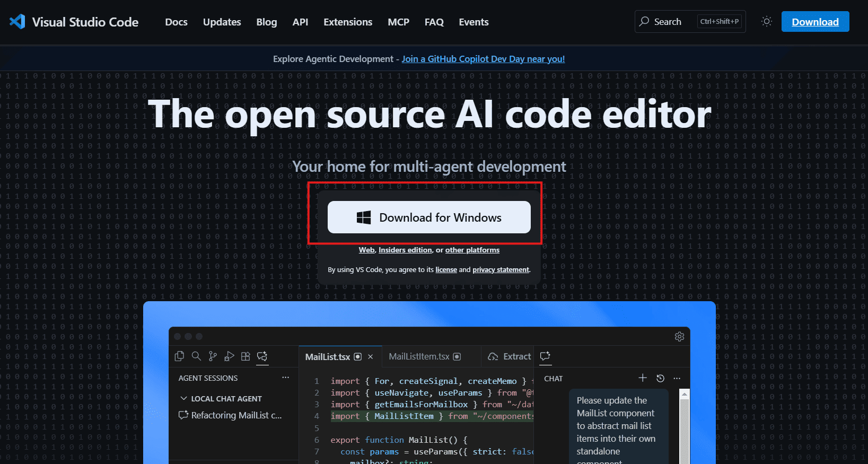Open the FAQ page

tap(434, 22)
